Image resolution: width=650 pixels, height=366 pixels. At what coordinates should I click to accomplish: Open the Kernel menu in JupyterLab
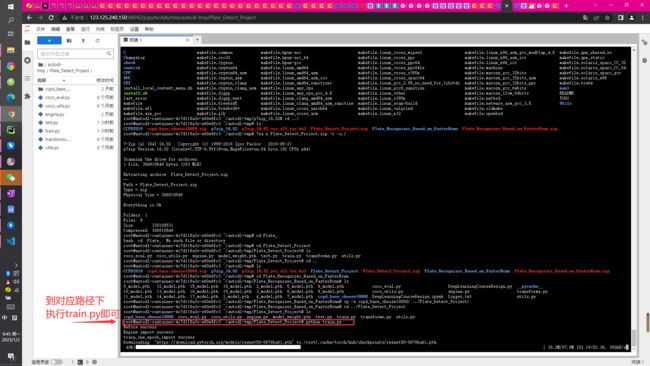(x=100, y=29)
